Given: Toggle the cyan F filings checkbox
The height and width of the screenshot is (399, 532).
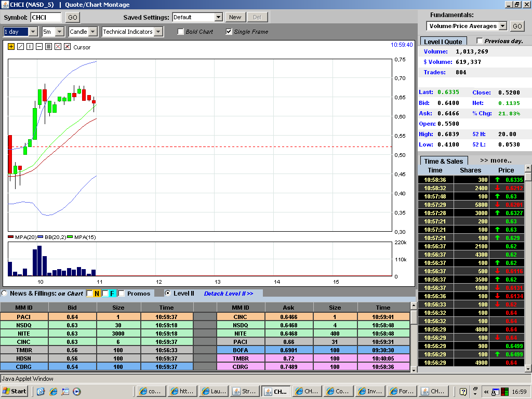Looking at the screenshot, I should click(105, 293).
